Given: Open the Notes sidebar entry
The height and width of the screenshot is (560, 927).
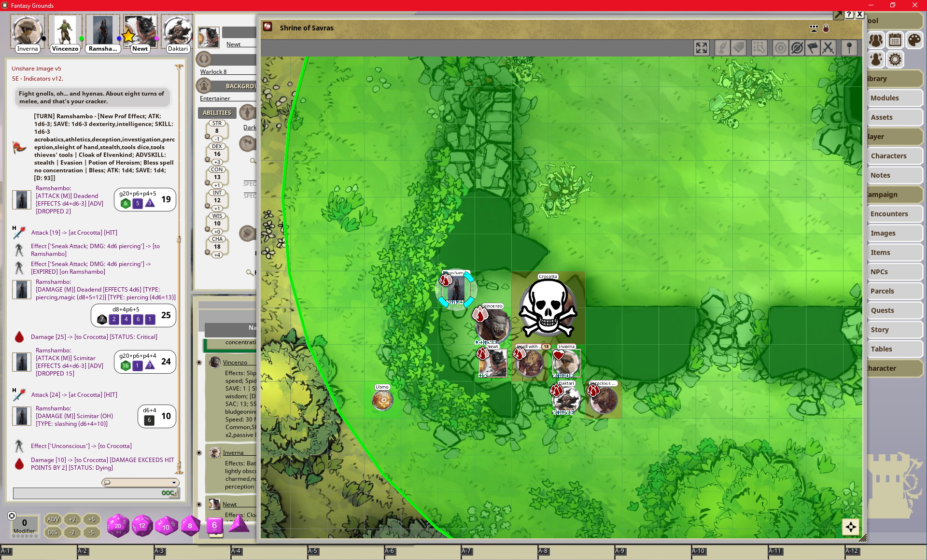Looking at the screenshot, I should pyautogui.click(x=895, y=175).
